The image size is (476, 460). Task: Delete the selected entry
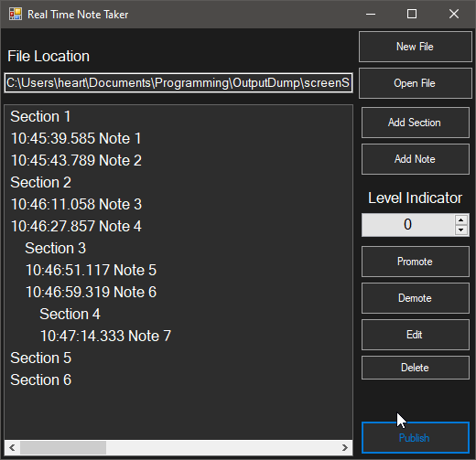416,368
